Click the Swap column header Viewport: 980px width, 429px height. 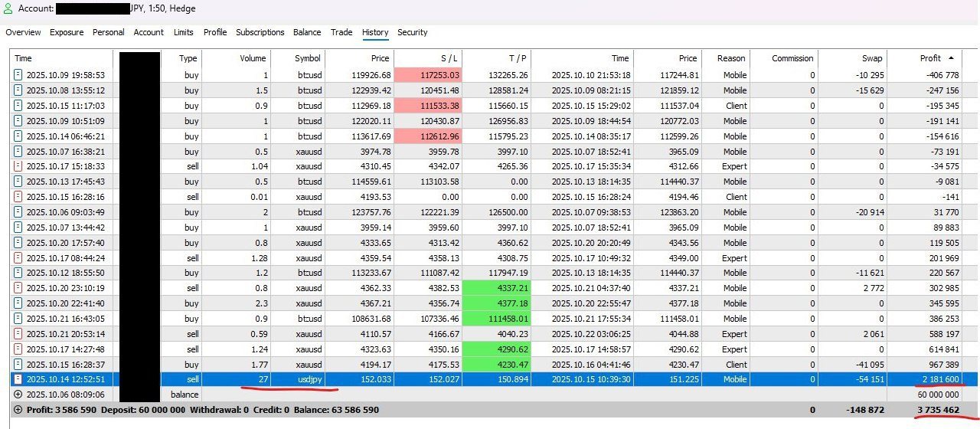[871, 58]
